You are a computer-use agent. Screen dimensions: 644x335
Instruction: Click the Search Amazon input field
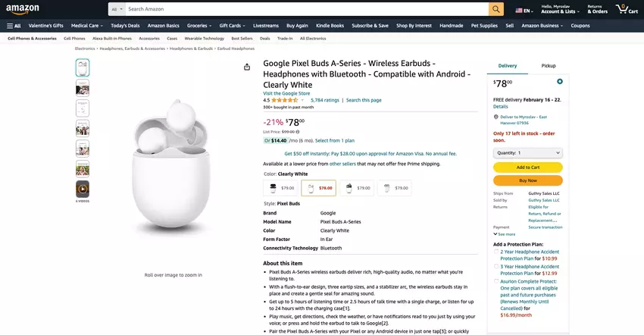pos(303,9)
